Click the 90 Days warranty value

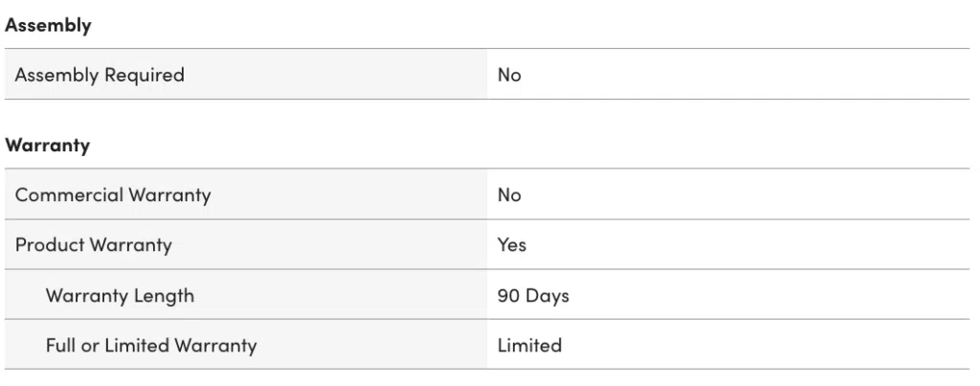533,295
